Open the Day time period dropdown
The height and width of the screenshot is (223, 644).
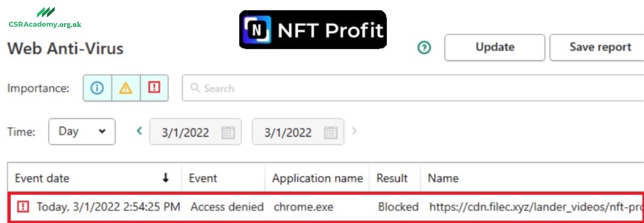coord(82,131)
